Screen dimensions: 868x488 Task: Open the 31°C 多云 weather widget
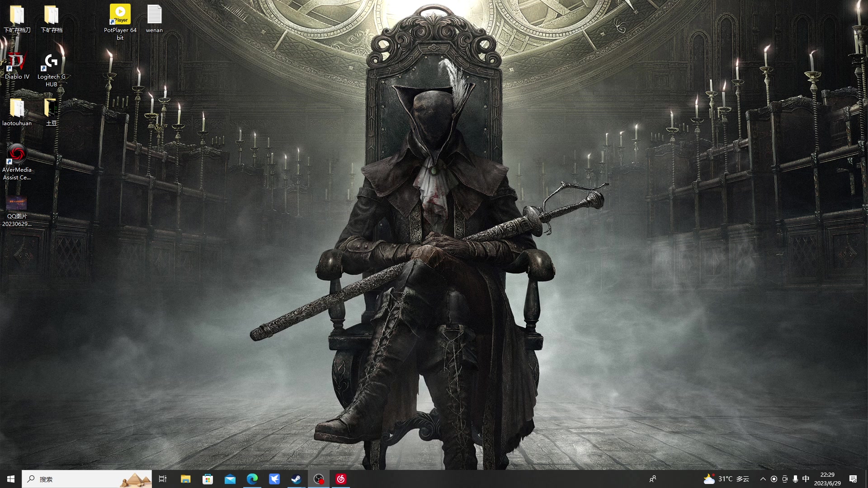(726, 479)
